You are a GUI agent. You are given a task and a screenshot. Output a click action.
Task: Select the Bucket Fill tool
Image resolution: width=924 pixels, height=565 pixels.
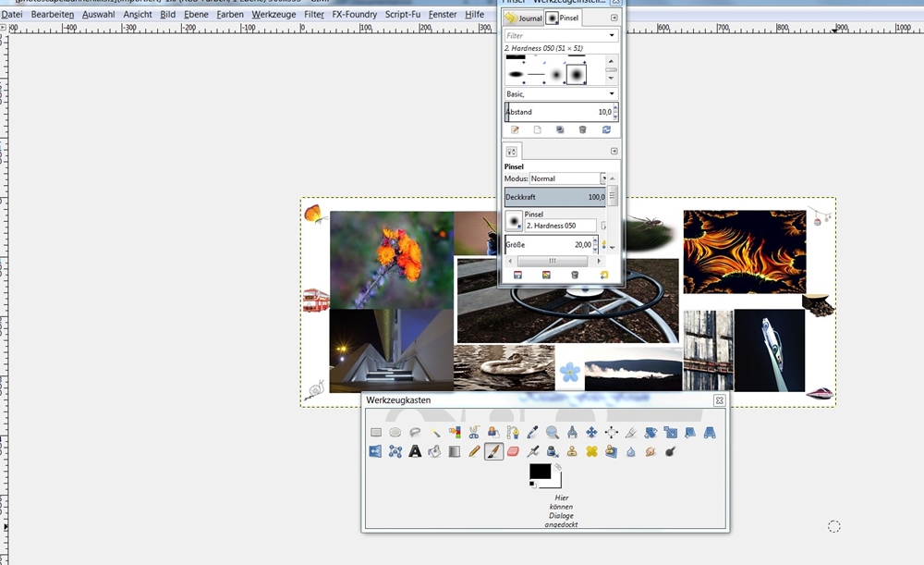(435, 452)
